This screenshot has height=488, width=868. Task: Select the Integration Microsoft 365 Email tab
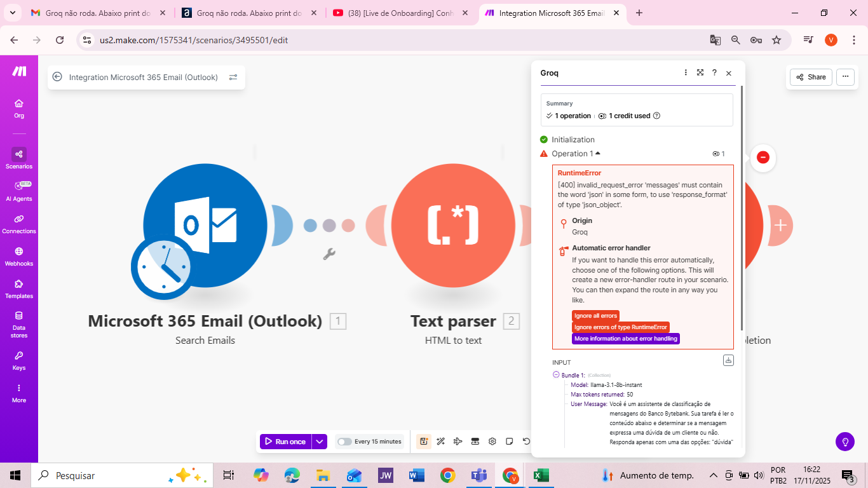(552, 13)
